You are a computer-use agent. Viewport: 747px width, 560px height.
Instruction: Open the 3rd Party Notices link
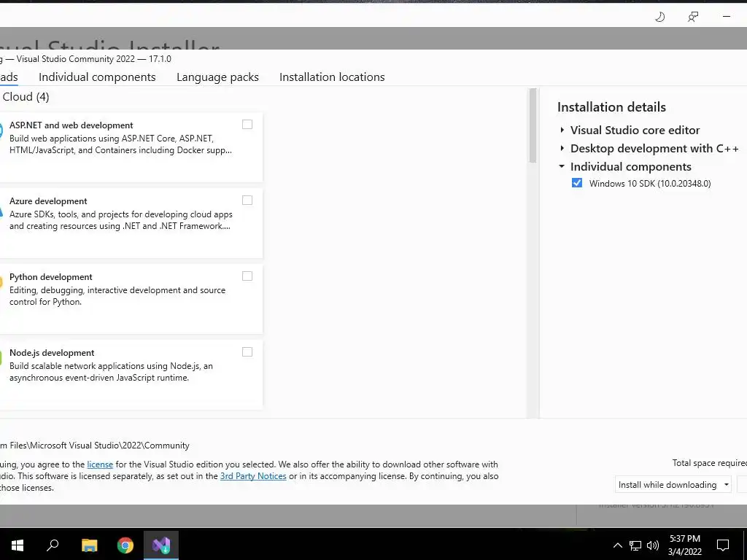pyautogui.click(x=253, y=476)
